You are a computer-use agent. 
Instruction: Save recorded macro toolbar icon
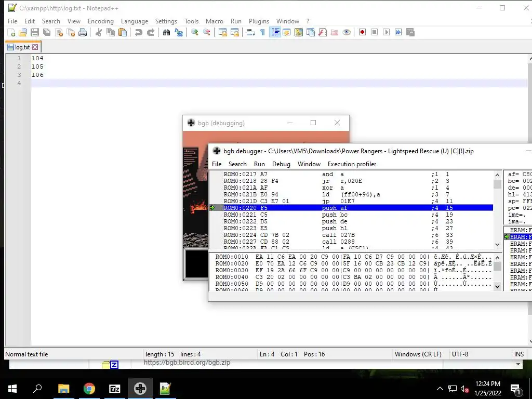410,32
